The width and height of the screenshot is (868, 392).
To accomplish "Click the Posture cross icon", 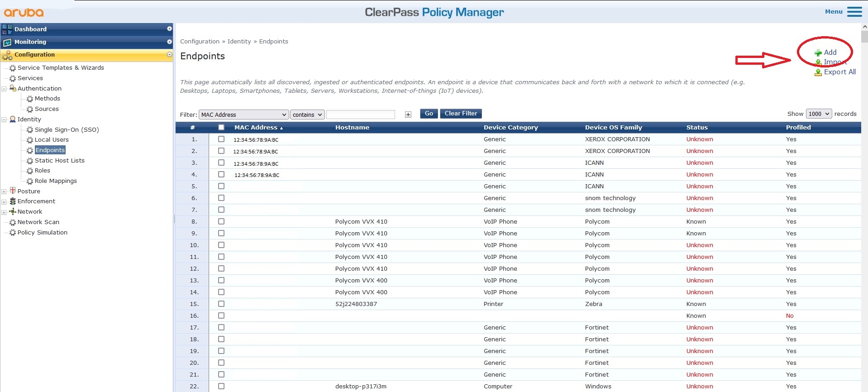I will tap(13, 191).
